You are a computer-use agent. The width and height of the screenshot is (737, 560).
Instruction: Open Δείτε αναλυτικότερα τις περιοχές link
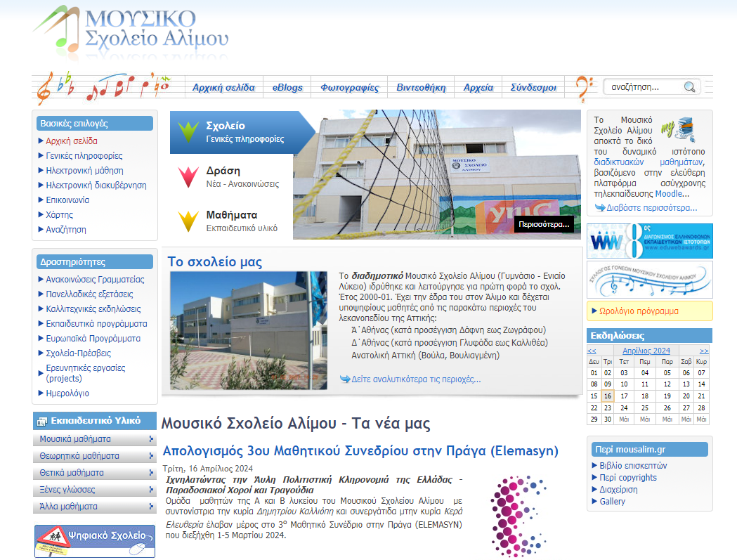pyautogui.click(x=416, y=379)
